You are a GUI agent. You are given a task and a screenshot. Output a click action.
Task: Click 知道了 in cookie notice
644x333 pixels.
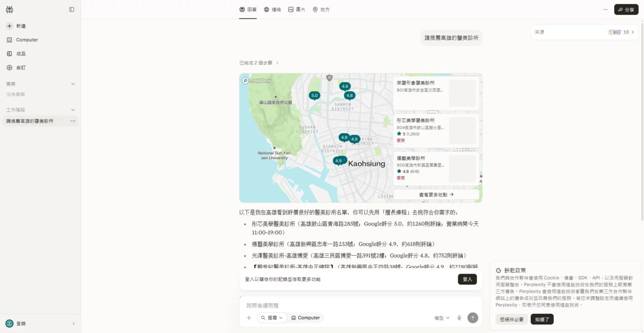(x=542, y=319)
